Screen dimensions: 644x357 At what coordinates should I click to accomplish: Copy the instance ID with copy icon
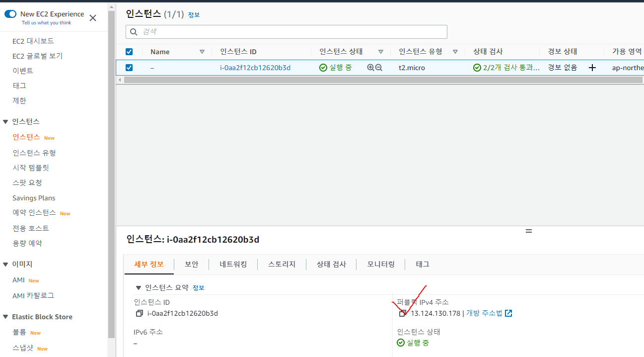coord(139,313)
